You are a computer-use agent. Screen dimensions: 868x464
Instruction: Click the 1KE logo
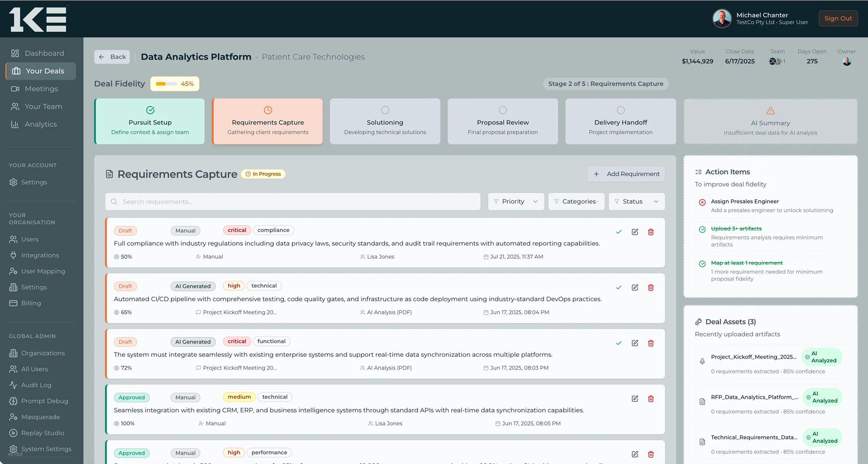[38, 19]
